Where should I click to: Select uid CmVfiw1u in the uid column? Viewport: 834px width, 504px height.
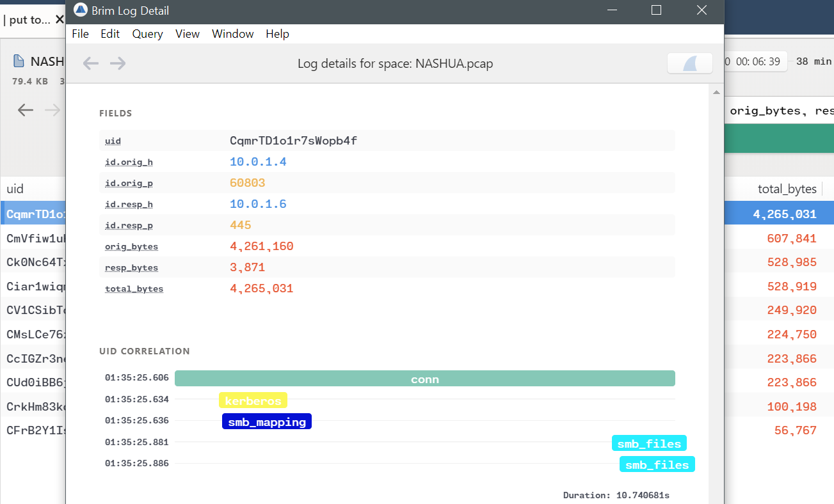point(32,237)
